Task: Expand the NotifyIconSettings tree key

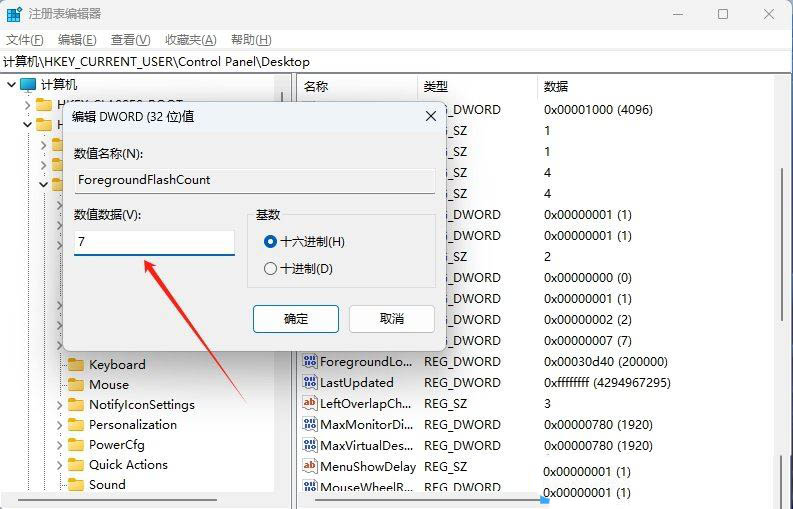Action: pos(61,405)
